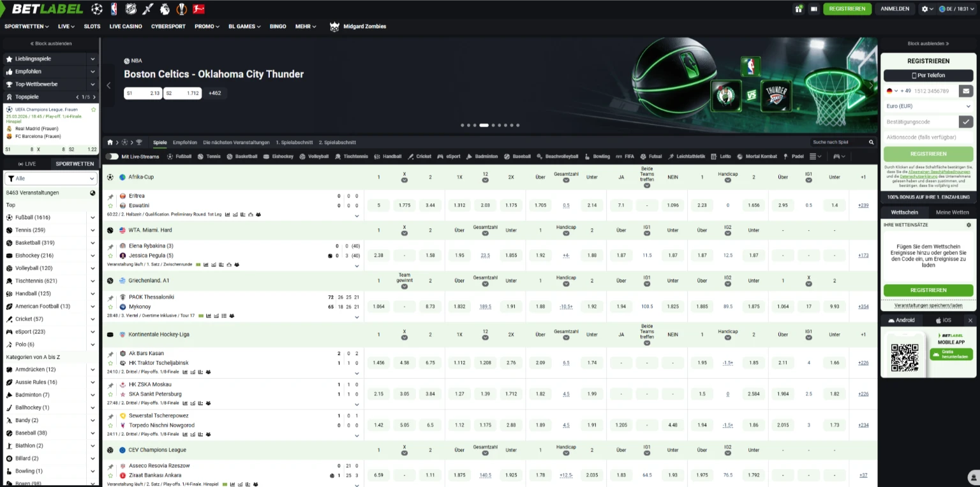Click the green REGISTRIEREN header button
The image size is (980, 487).
tap(847, 9)
